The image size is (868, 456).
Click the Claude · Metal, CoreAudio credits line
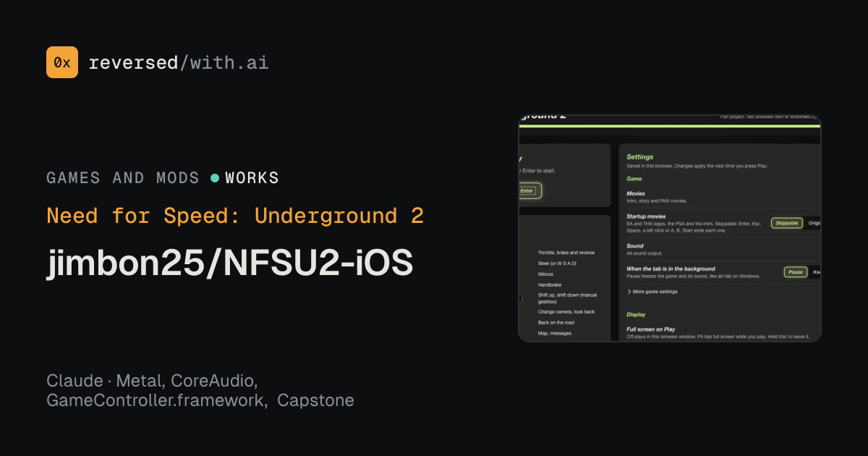coord(152,381)
